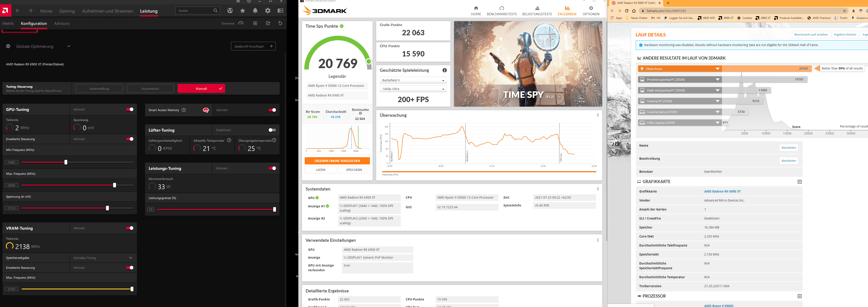Toggle VRAM-Tuning switch
This screenshot has height=307, width=868.
click(130, 228)
